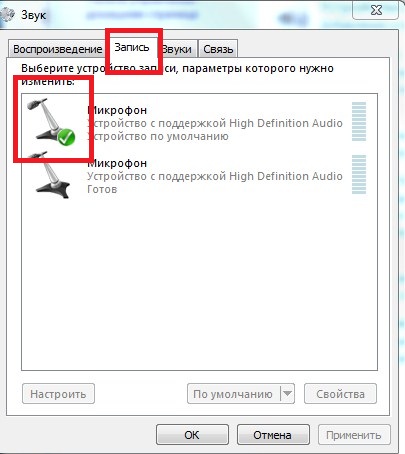This screenshot has height=454, width=405.
Task: Select the Микрофон entry with Готов status
Action: [199, 176]
